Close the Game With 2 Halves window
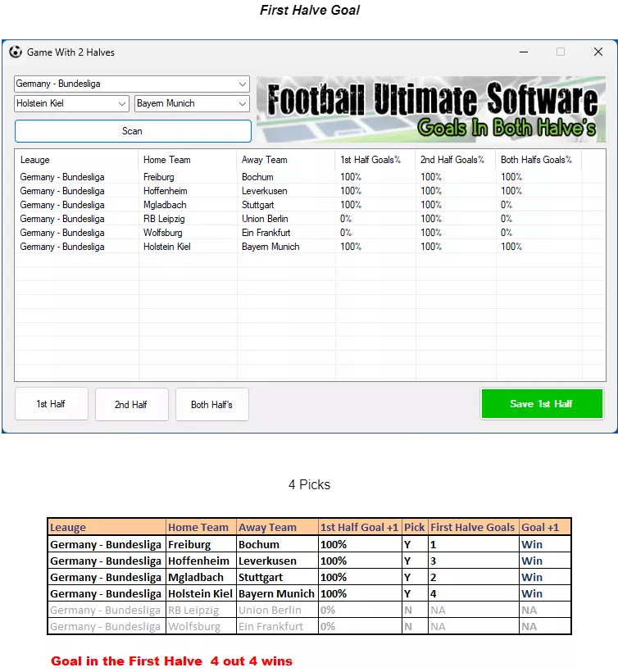Screen dimensions: 618x672 coord(598,52)
